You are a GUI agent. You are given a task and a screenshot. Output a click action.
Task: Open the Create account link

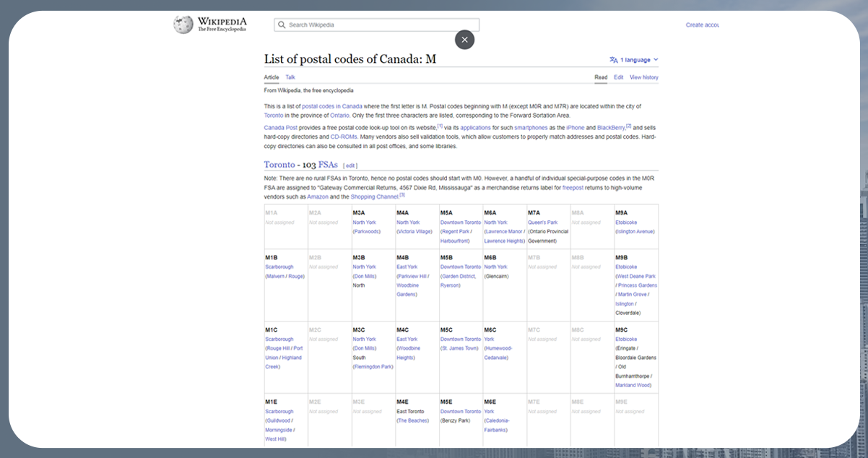pos(703,25)
